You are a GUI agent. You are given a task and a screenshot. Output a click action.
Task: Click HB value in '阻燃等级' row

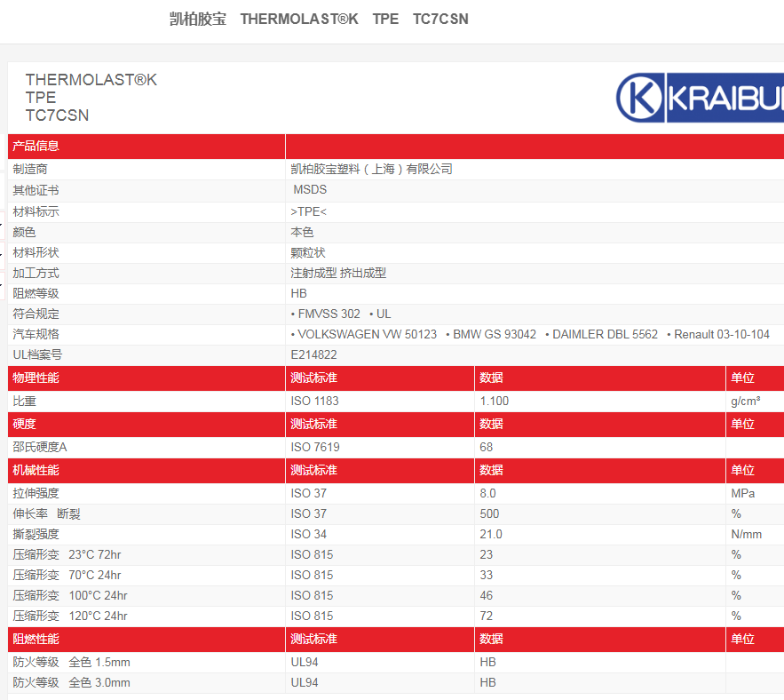click(299, 294)
